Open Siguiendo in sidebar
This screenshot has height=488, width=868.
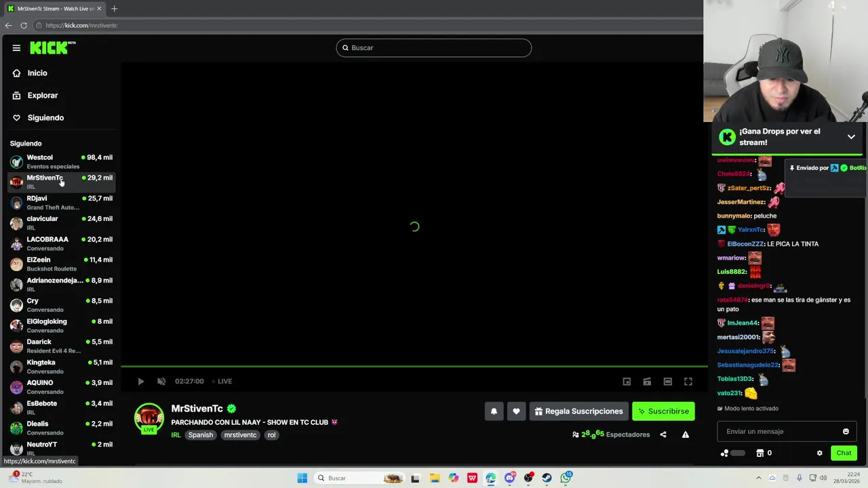[45, 118]
